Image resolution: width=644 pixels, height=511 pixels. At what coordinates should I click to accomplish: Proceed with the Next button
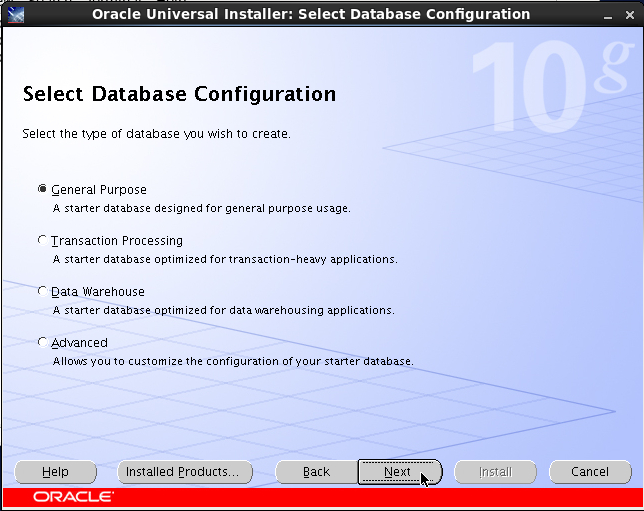400,472
